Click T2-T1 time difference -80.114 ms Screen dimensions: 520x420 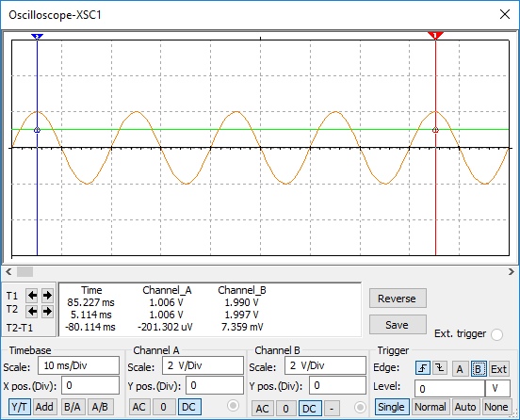(x=90, y=327)
